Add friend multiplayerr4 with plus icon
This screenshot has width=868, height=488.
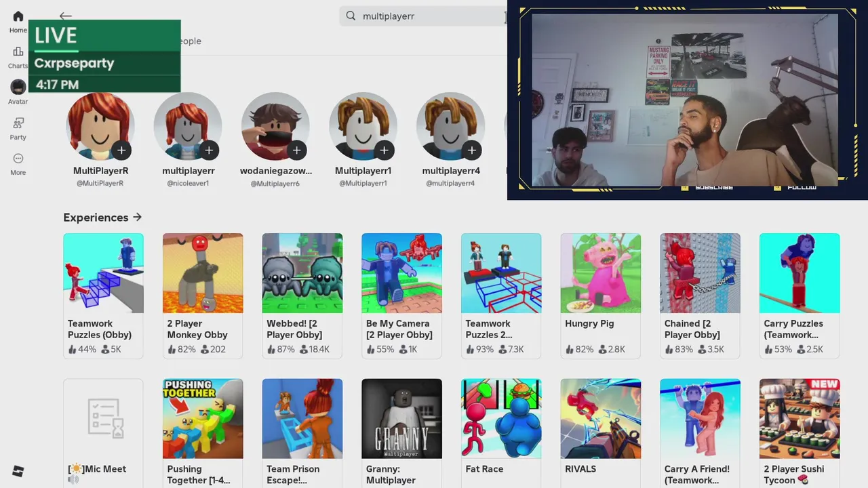pos(471,150)
